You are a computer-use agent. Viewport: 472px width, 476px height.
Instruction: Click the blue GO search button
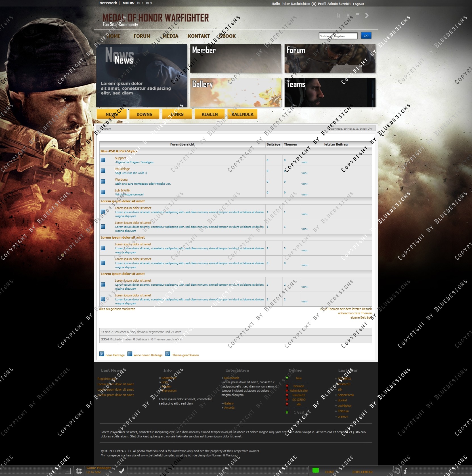(x=366, y=35)
